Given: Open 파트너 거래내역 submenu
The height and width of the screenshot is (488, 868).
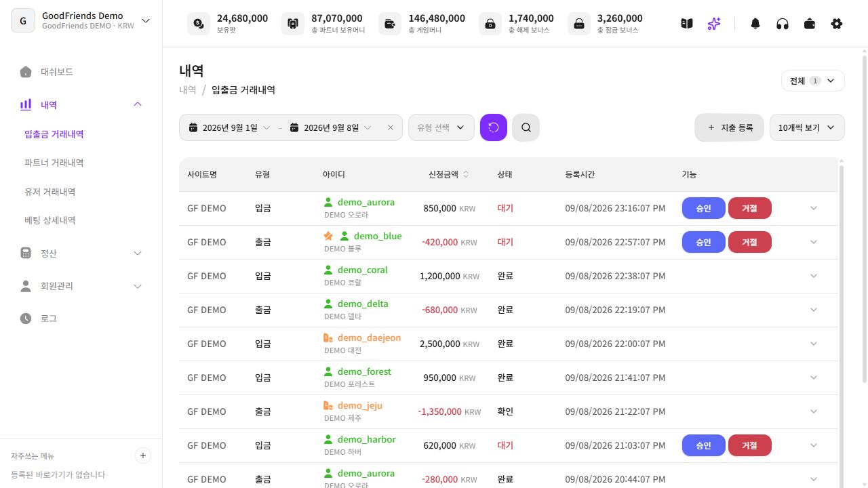Looking at the screenshot, I should point(54,163).
